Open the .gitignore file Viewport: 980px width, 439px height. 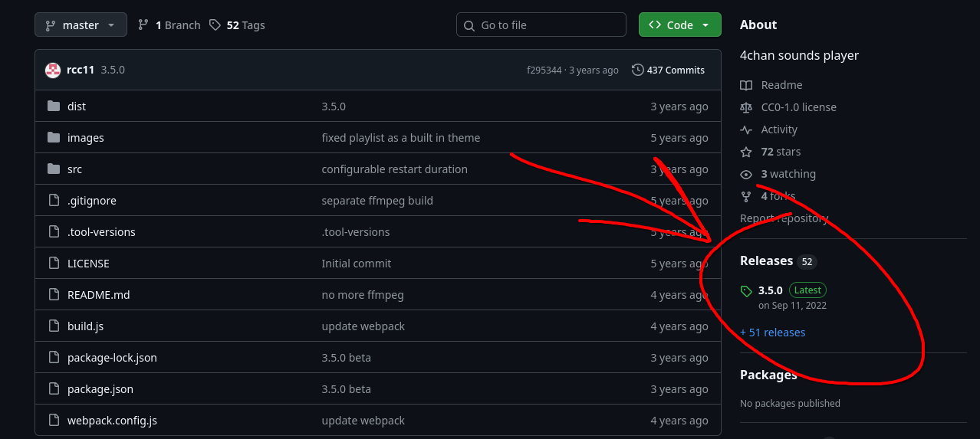coord(92,201)
